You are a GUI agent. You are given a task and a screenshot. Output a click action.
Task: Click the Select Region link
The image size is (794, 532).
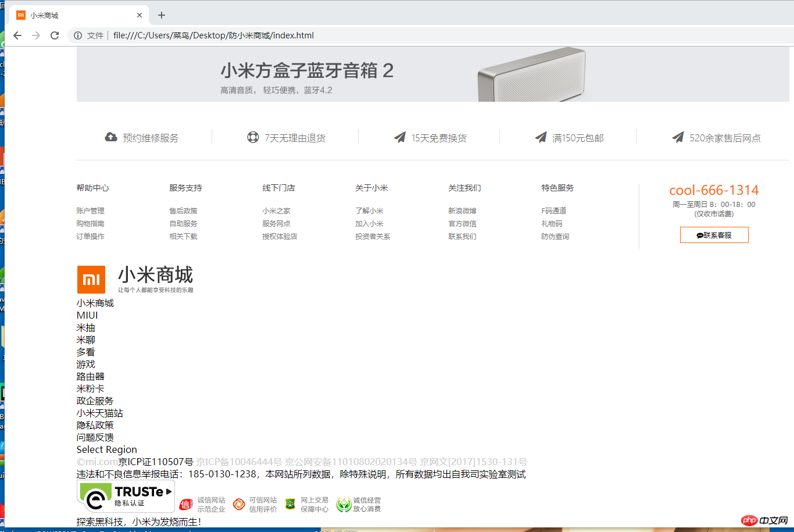point(107,450)
